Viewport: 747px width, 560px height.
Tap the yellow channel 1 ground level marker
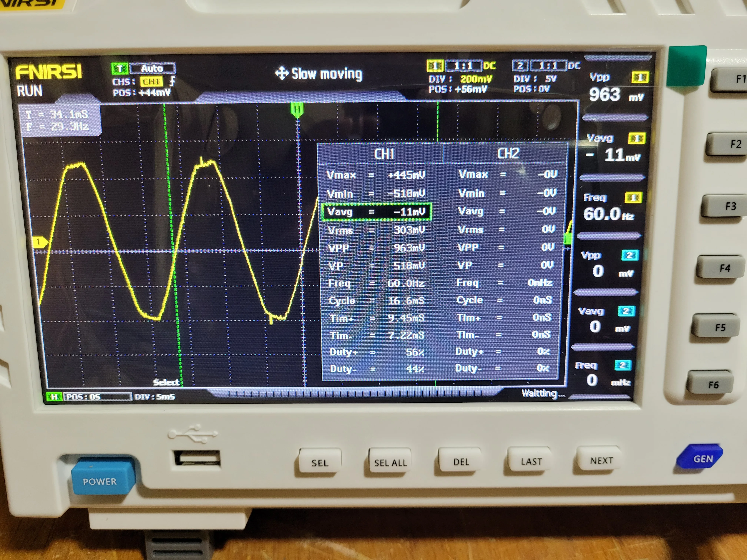(x=40, y=242)
